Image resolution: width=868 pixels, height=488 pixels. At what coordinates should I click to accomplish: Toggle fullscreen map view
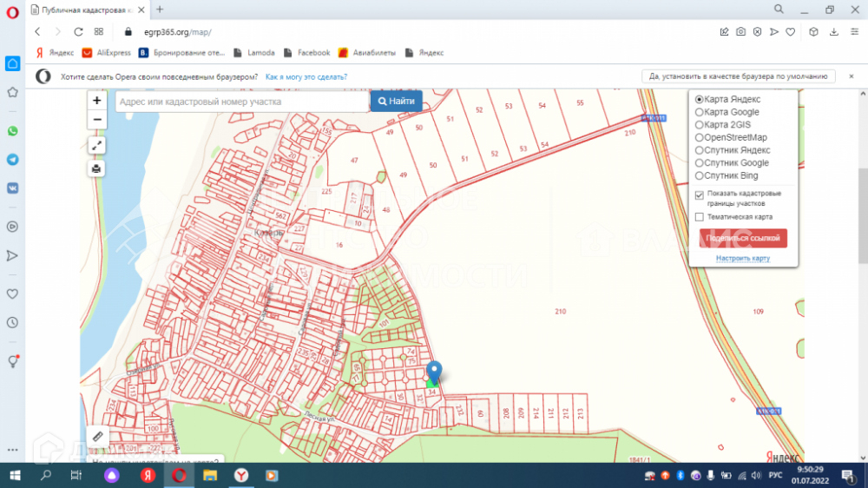pyautogui.click(x=97, y=146)
